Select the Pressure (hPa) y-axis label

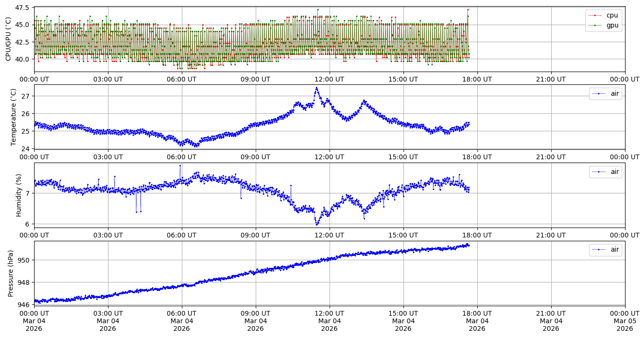[10, 273]
